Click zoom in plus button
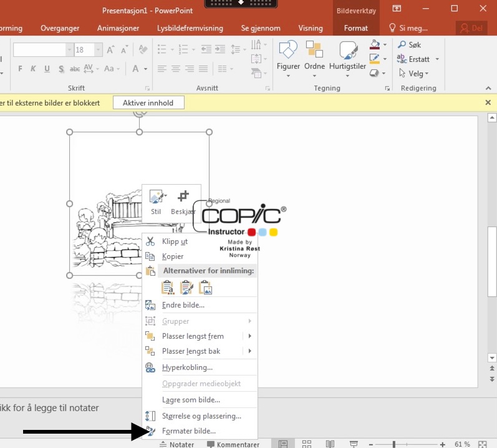497x448 pixels. pyautogui.click(x=443, y=444)
